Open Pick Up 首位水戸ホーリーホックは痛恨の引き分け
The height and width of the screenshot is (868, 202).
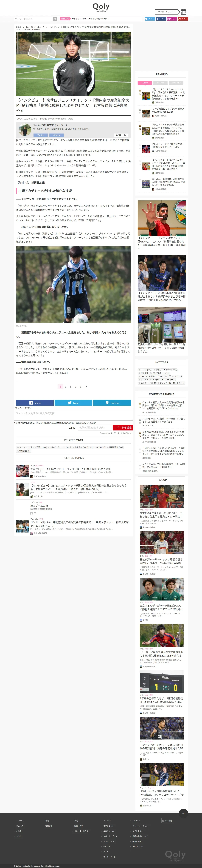[162, 561]
